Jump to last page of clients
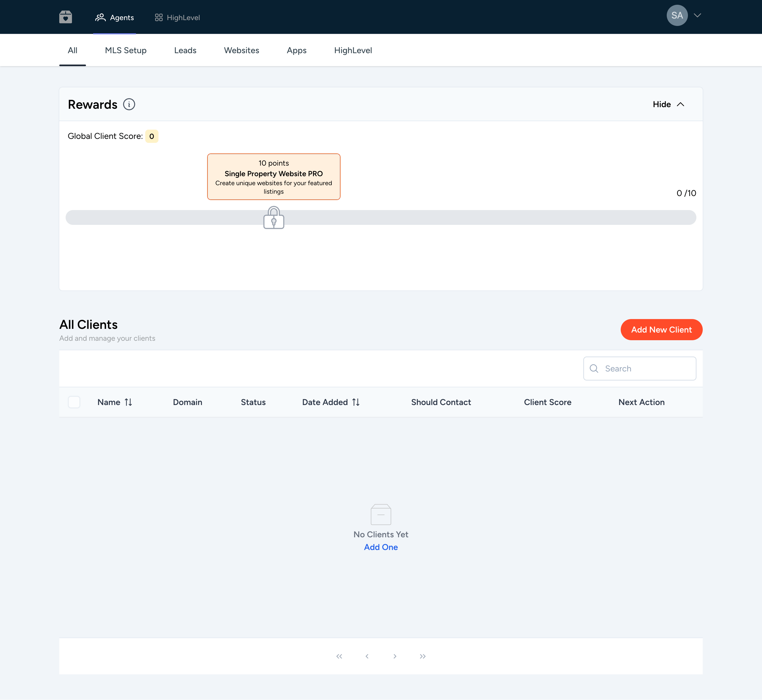 (423, 656)
